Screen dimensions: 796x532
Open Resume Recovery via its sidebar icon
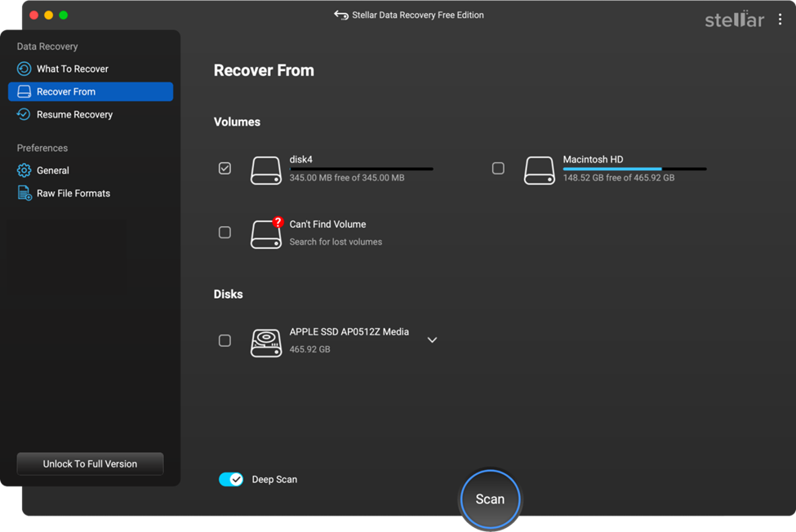click(x=24, y=114)
